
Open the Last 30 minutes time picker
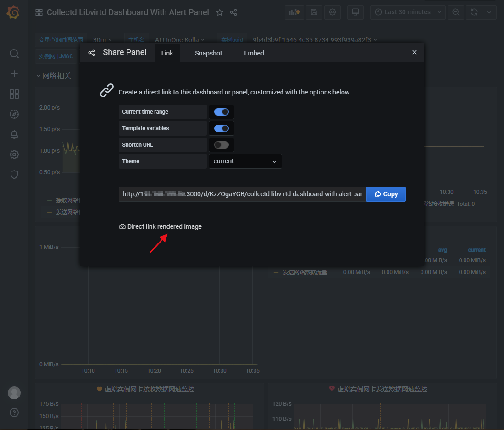point(407,12)
